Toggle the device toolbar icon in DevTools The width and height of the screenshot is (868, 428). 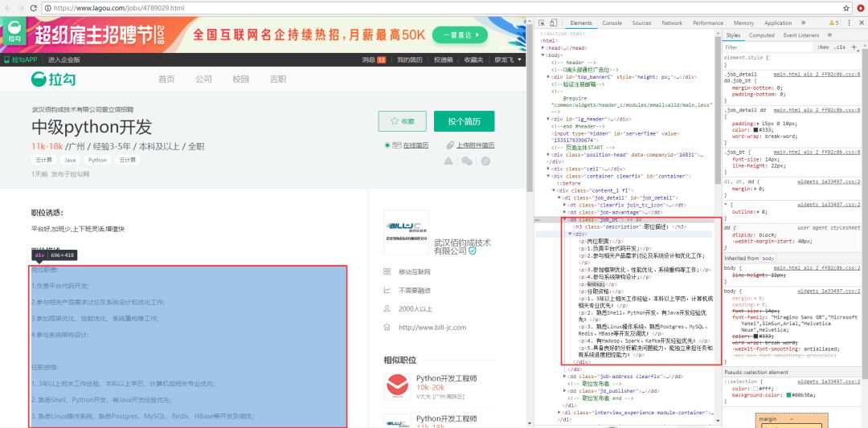553,22
